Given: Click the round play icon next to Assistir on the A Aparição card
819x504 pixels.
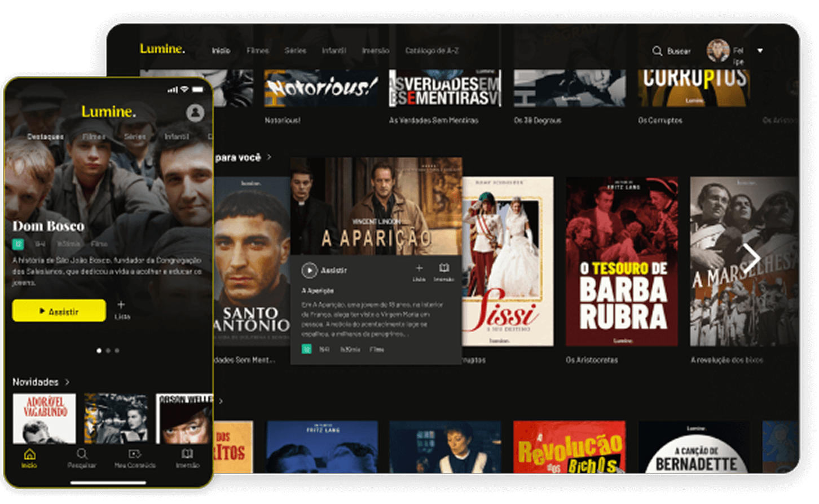Looking at the screenshot, I should (309, 271).
